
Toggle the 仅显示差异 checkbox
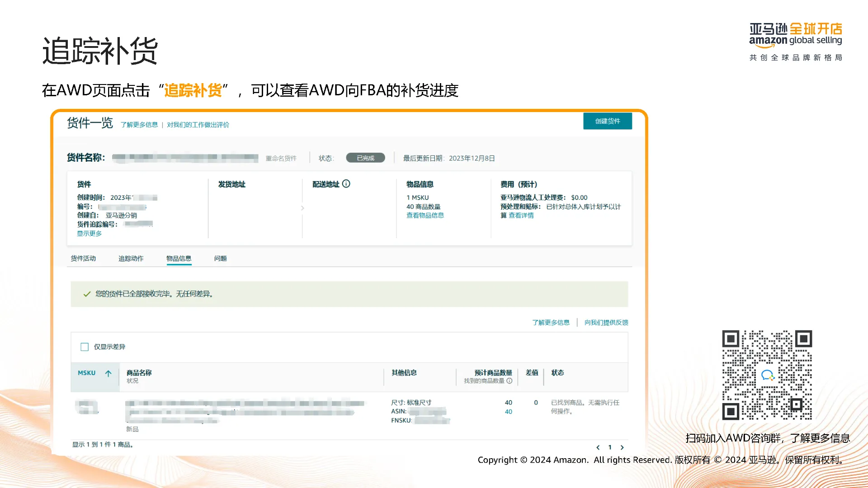(85, 347)
